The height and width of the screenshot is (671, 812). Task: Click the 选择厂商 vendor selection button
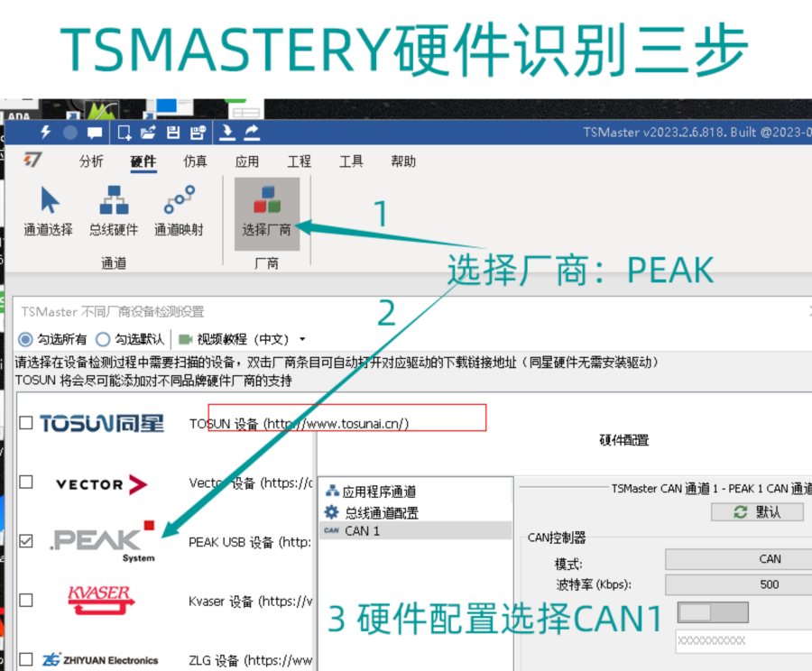267,214
